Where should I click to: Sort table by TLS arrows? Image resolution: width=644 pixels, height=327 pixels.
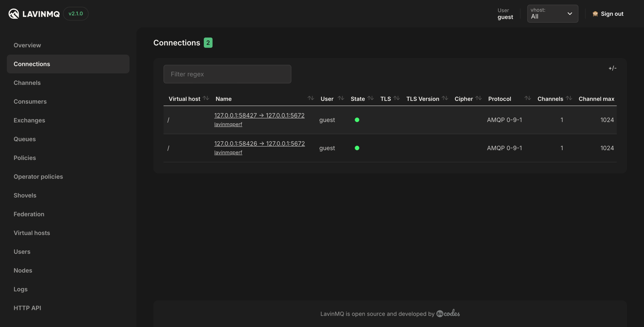coord(397,98)
